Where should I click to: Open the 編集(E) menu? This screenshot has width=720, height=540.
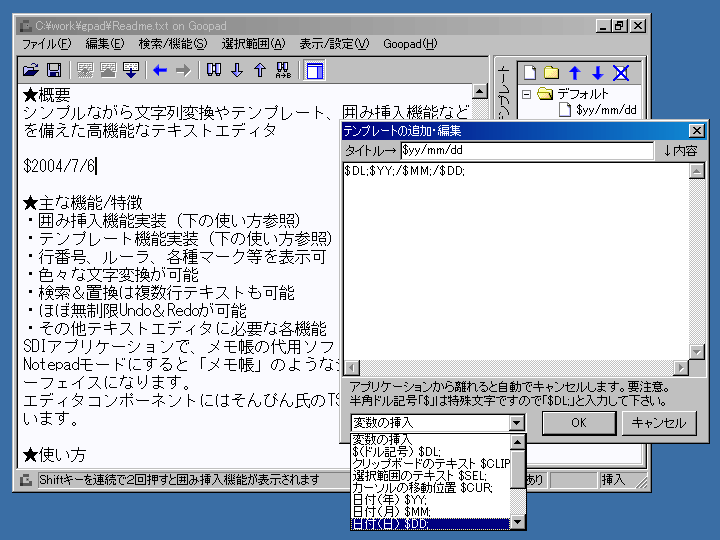[105, 44]
